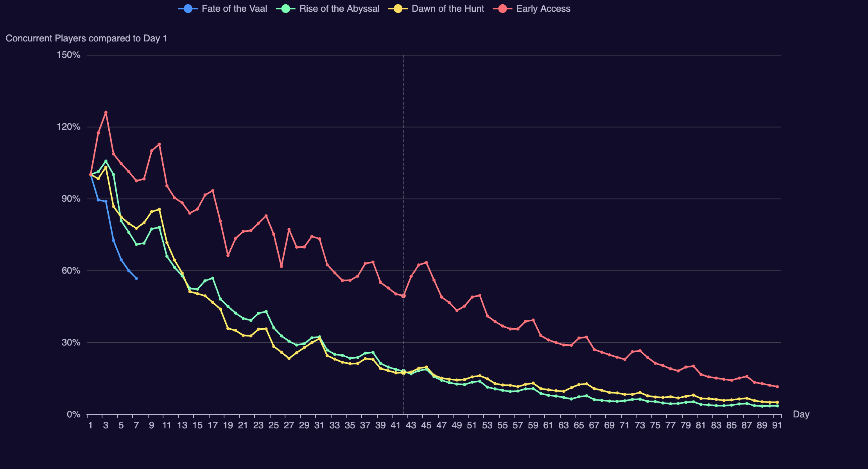Click the Early Access point on the dashed line
Image resolution: width=868 pixels, height=469 pixels.
404,296
